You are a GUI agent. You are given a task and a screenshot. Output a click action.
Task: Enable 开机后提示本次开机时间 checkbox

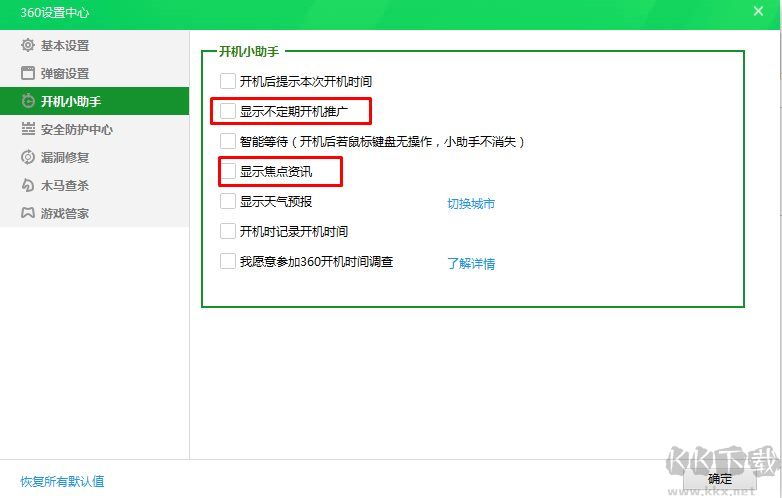(x=228, y=81)
